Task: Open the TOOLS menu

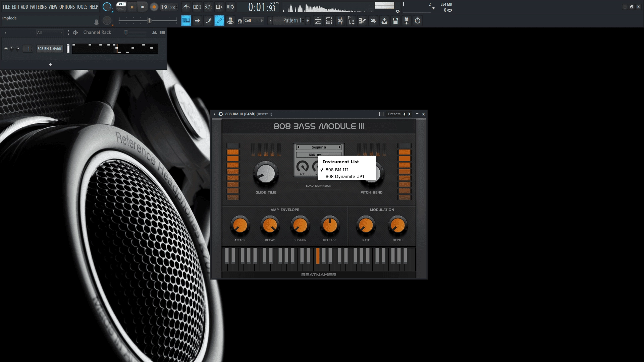Action: [82, 7]
